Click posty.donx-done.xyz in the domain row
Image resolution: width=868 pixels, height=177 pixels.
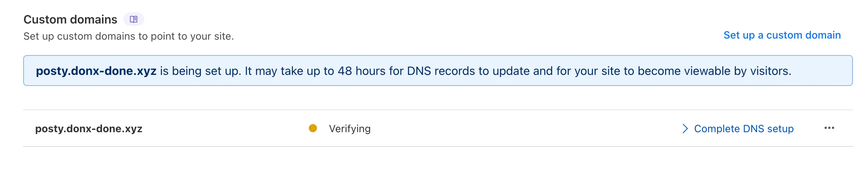pos(89,129)
